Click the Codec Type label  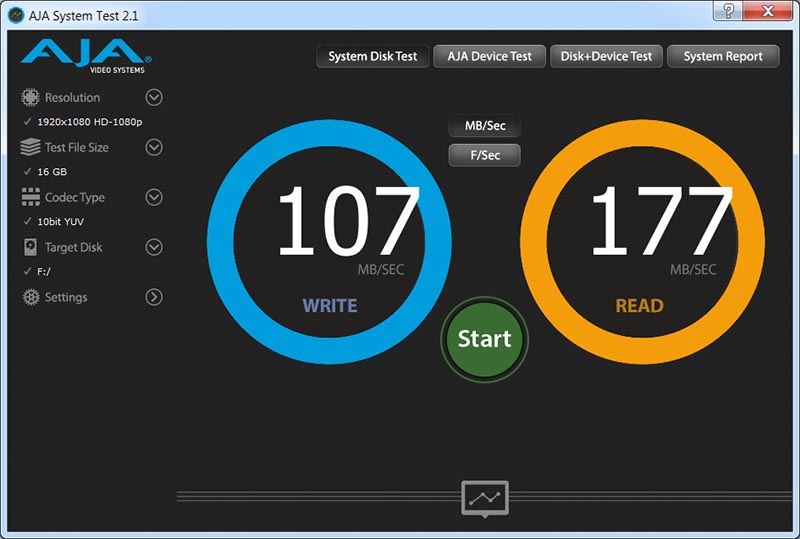(74, 198)
